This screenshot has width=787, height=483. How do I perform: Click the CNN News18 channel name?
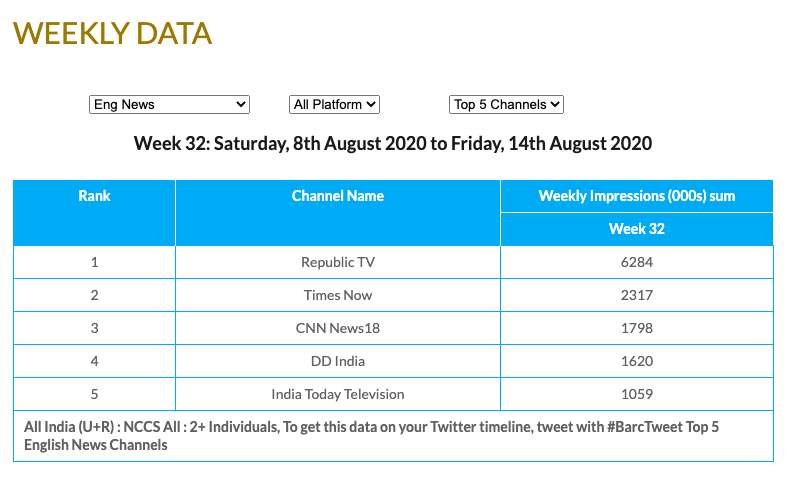click(338, 328)
